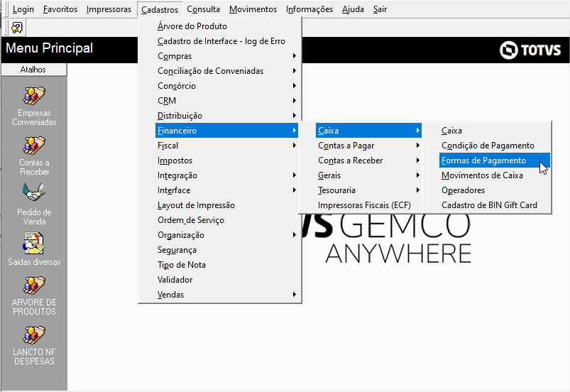
Task: Open Pedido de Venda handshake icon
Action: click(34, 192)
